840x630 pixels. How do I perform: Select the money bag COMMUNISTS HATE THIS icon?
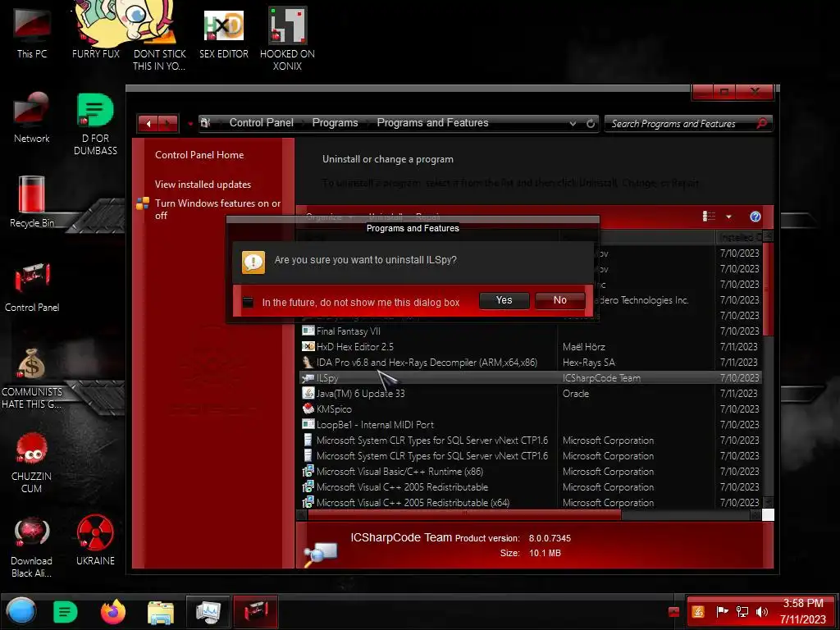pyautogui.click(x=32, y=377)
